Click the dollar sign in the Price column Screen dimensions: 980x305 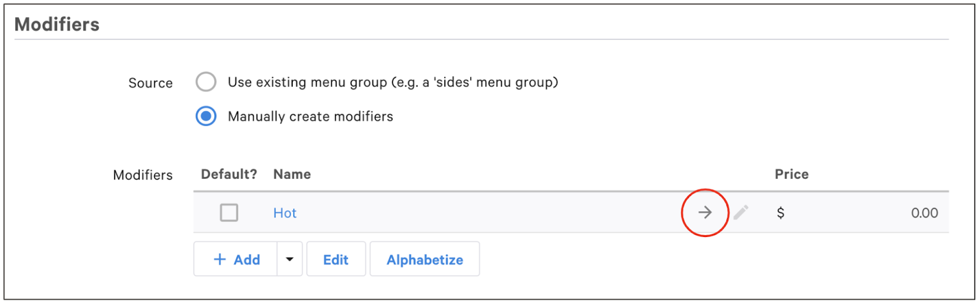coord(780,213)
